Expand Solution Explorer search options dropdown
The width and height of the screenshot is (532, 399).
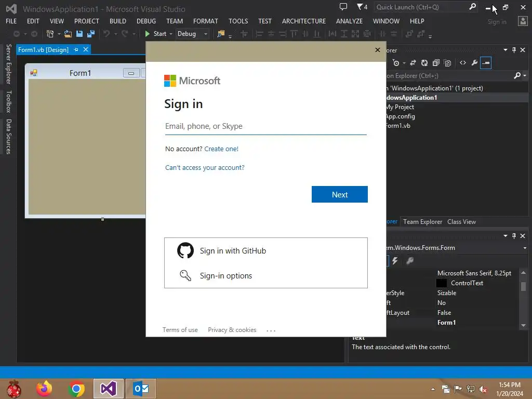coord(525,76)
